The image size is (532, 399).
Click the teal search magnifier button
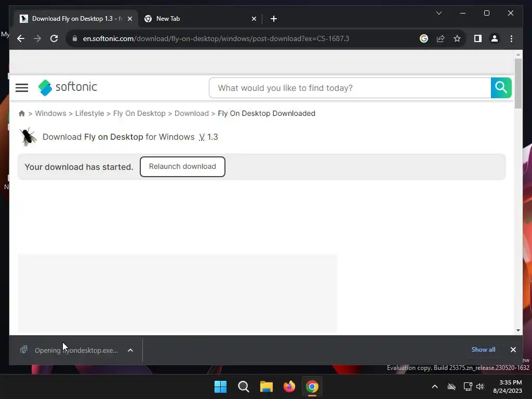(x=501, y=88)
